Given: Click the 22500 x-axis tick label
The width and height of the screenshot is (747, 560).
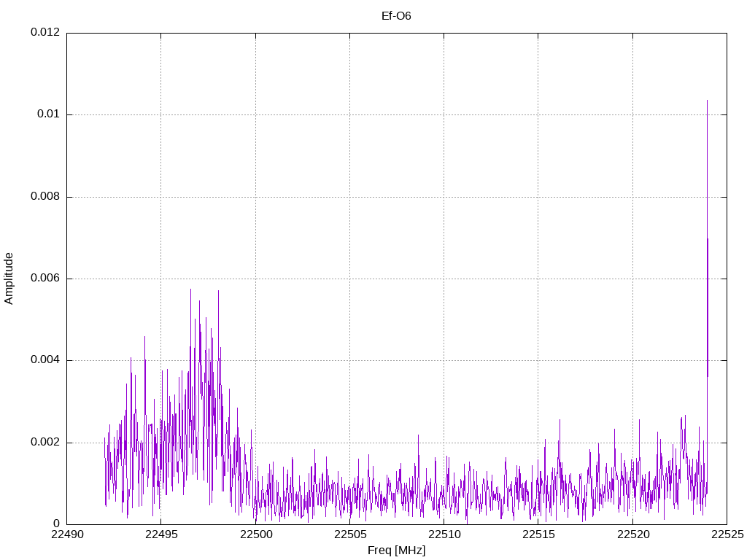Looking at the screenshot, I should pos(256,534).
